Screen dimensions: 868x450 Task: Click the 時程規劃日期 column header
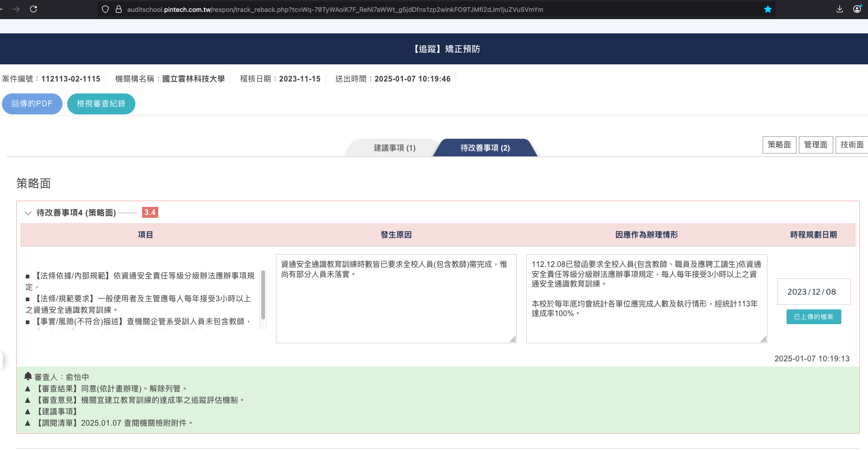pos(814,235)
